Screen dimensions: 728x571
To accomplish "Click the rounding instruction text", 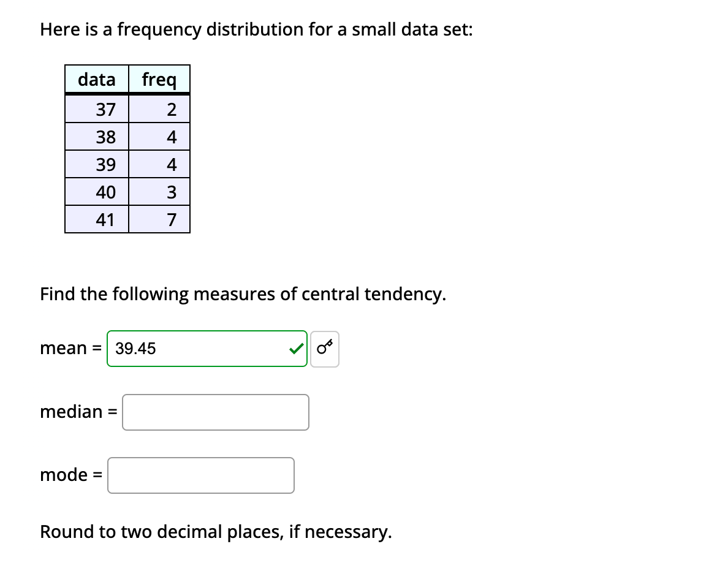I will (216, 532).
